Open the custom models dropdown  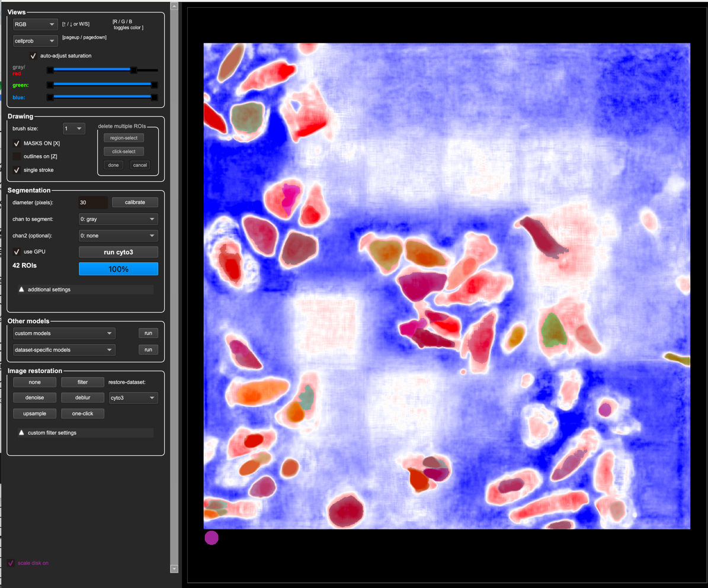coord(64,333)
